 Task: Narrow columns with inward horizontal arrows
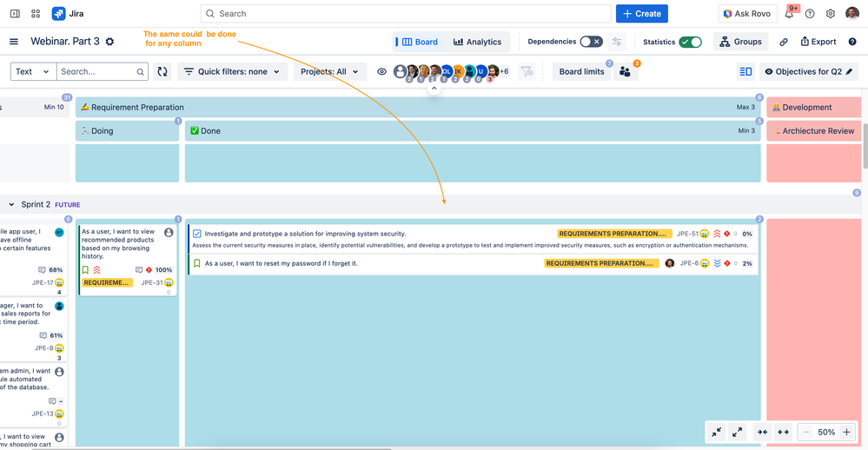[762, 433]
